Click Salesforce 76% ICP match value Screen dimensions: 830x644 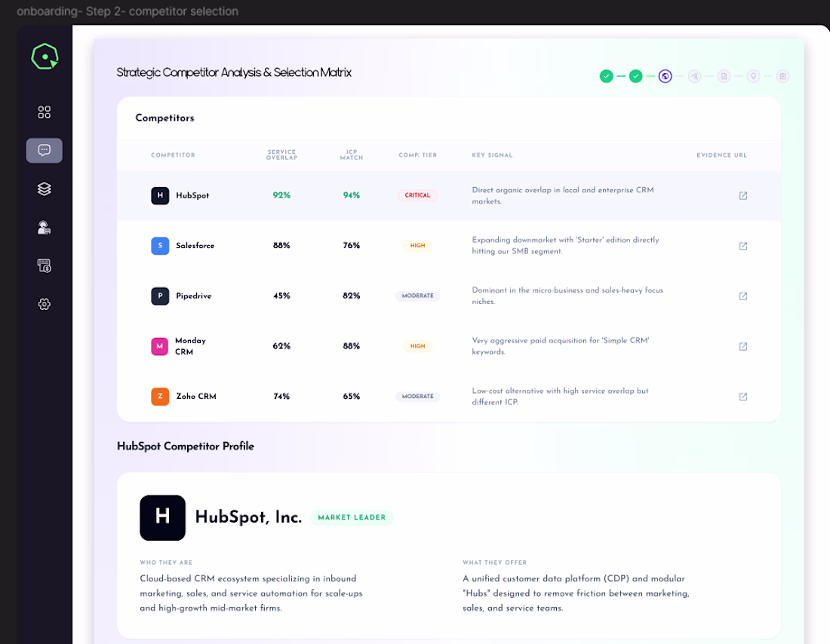[352, 246]
